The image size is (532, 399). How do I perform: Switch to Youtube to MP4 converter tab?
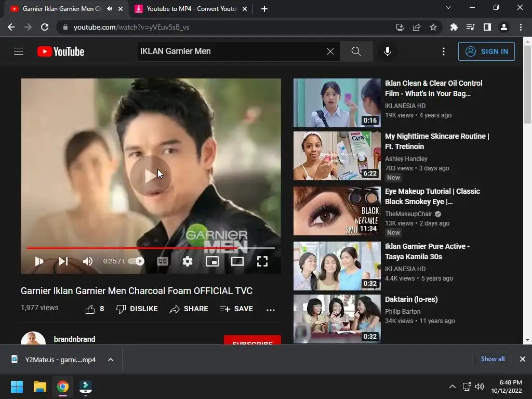(x=191, y=9)
